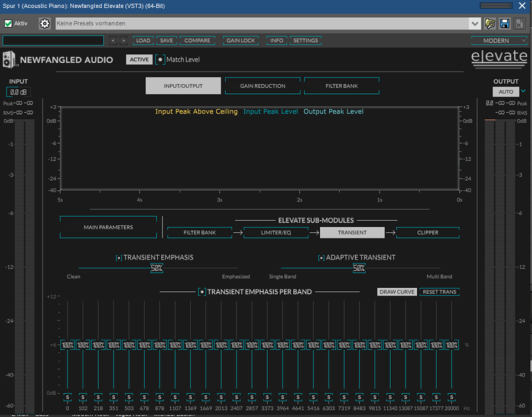Screen dimensions: 532x417
Task: Toggle Transient Emphasis on or off
Action: coord(119,258)
